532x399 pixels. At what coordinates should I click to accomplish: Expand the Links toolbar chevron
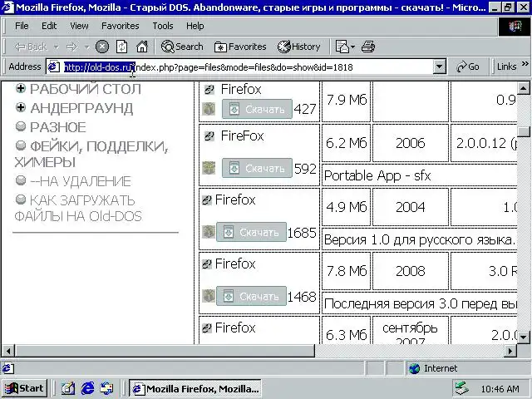tap(525, 63)
